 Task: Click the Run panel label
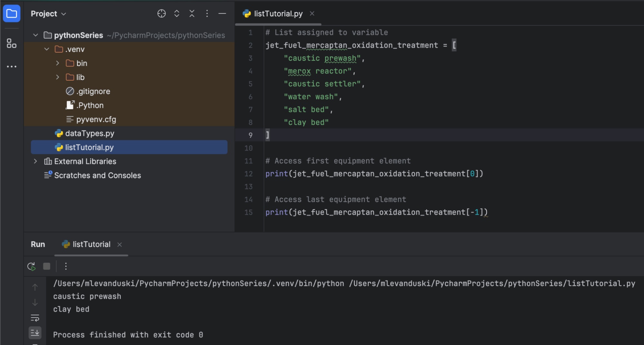[x=38, y=244]
